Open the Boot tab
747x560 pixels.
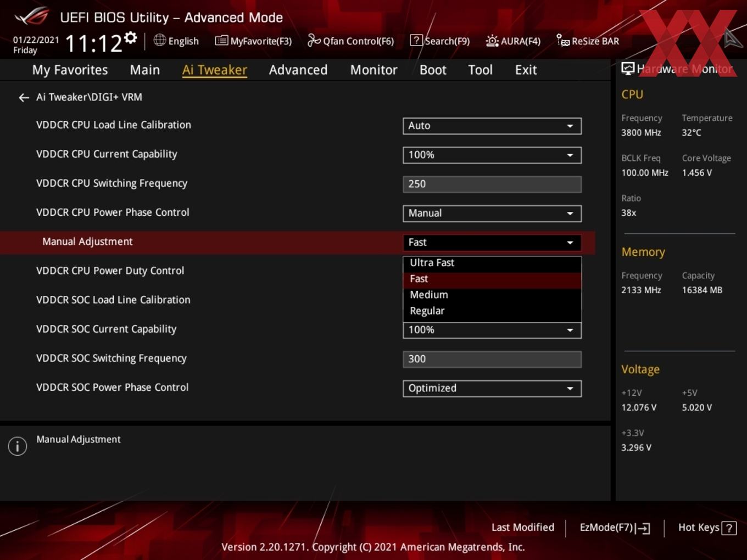pos(433,70)
